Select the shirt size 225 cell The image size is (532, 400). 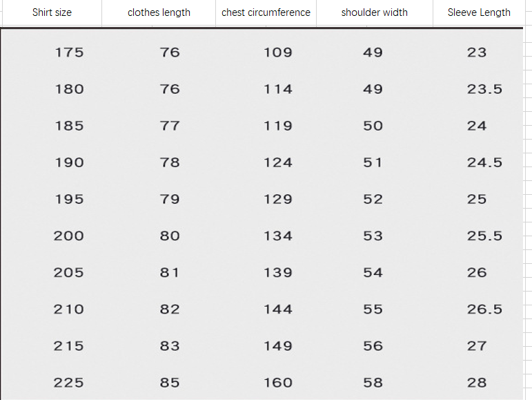coord(69,383)
